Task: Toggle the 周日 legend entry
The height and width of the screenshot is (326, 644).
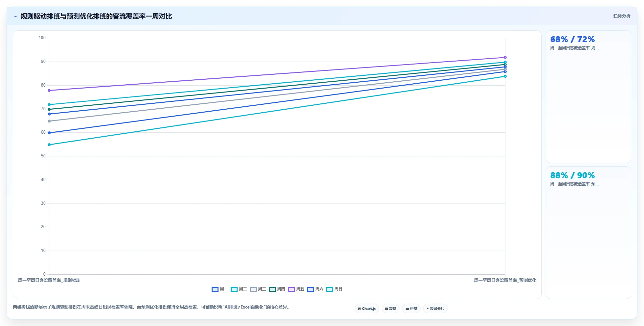Action: click(334, 289)
